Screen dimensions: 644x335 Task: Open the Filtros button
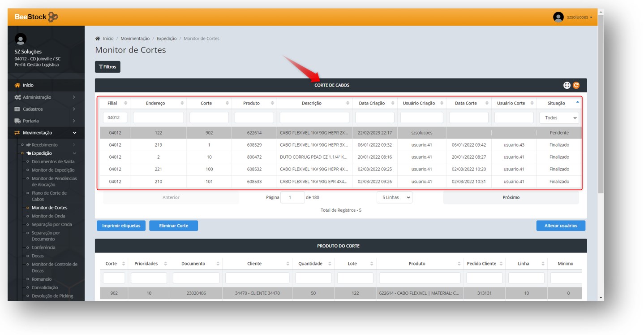pyautogui.click(x=107, y=67)
